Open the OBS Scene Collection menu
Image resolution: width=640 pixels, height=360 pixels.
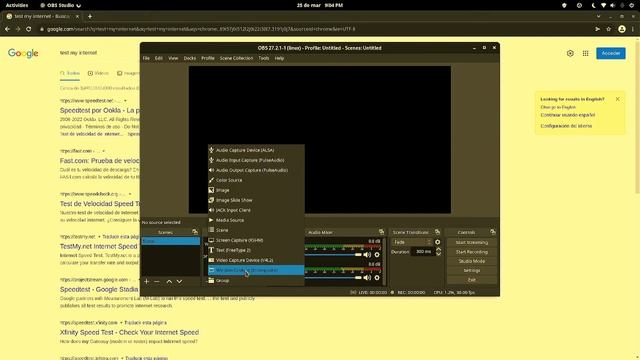[x=236, y=58]
